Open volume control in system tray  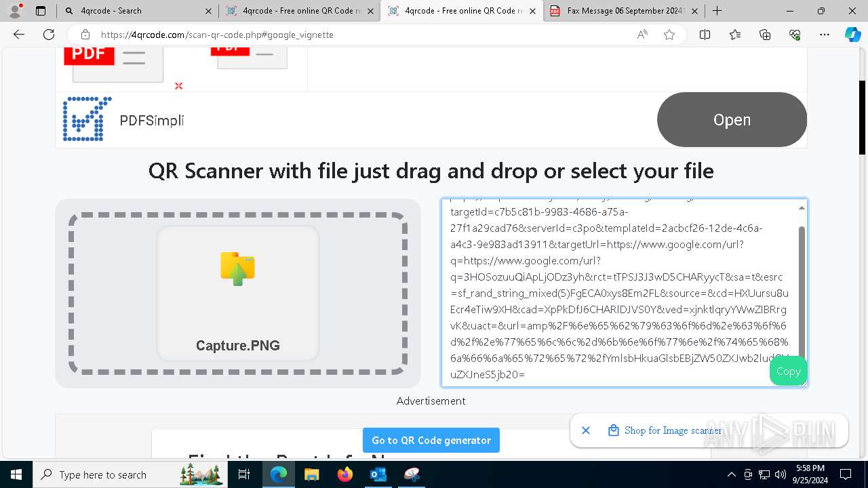point(781,474)
